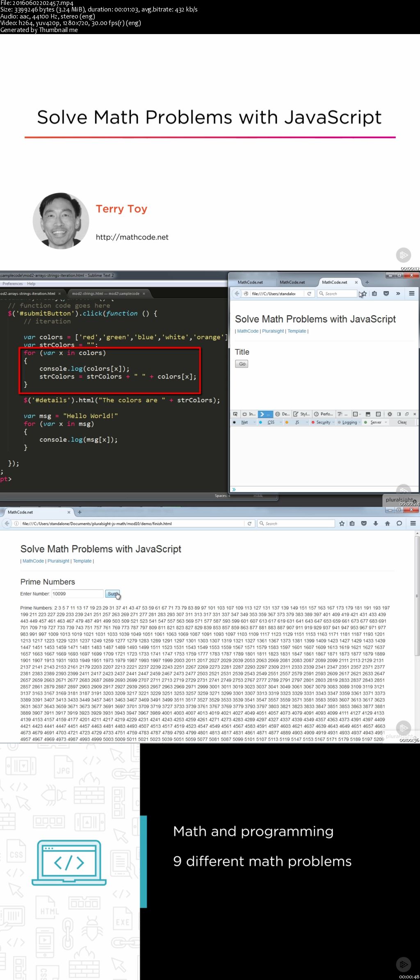This screenshot has height=980, width=420.
Task: Click Back arrow in the small Firefox window
Action: coord(237,294)
